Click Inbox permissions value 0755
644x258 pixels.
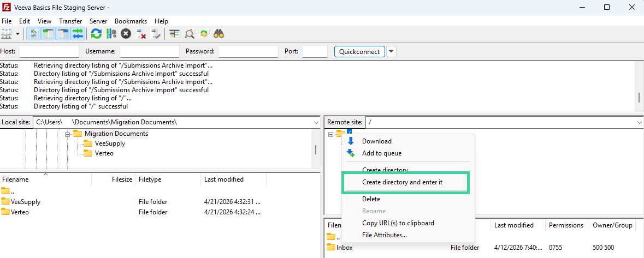coord(556,248)
